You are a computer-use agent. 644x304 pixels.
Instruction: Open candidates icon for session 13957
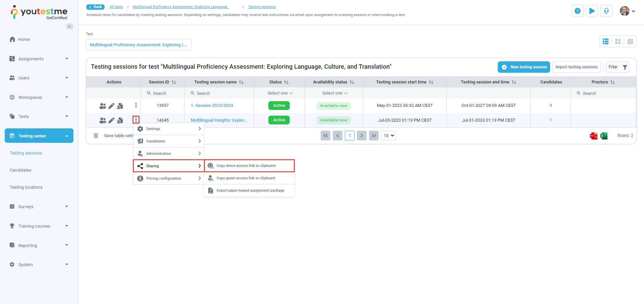click(103, 106)
